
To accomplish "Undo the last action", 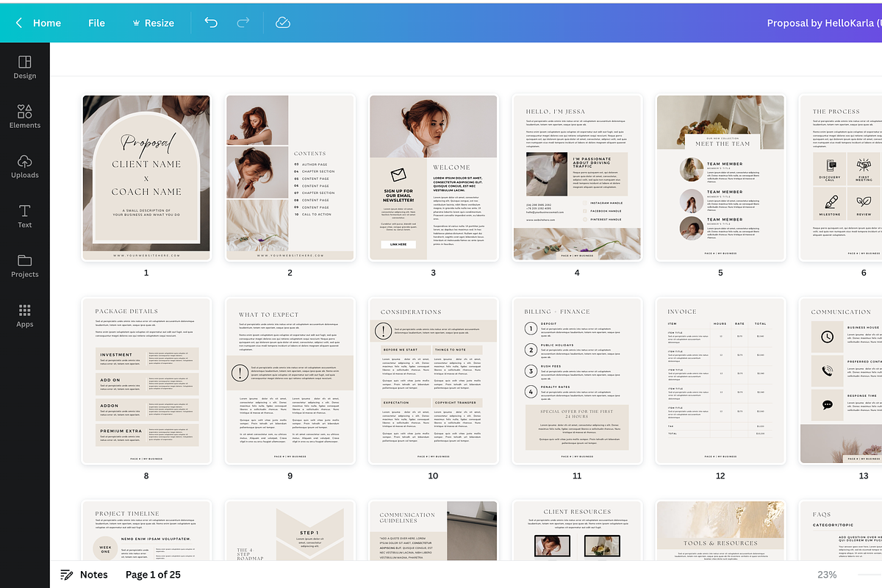I will 211,23.
